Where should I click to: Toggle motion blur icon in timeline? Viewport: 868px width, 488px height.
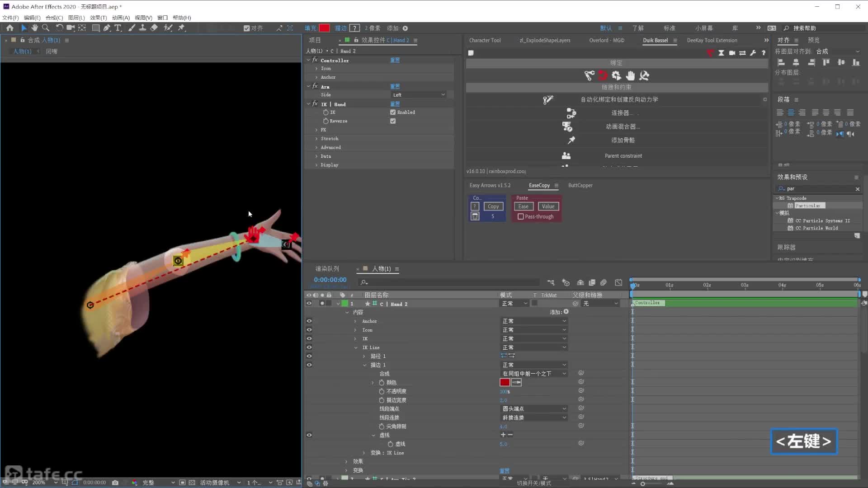(x=603, y=282)
